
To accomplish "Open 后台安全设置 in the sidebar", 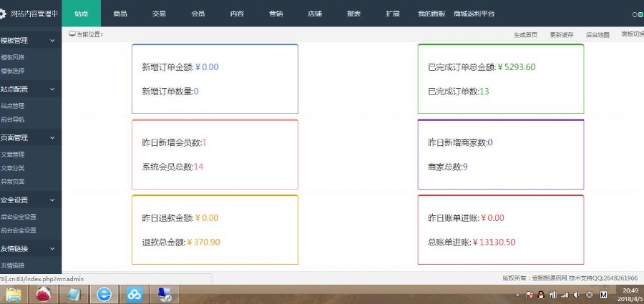I will point(18,217).
